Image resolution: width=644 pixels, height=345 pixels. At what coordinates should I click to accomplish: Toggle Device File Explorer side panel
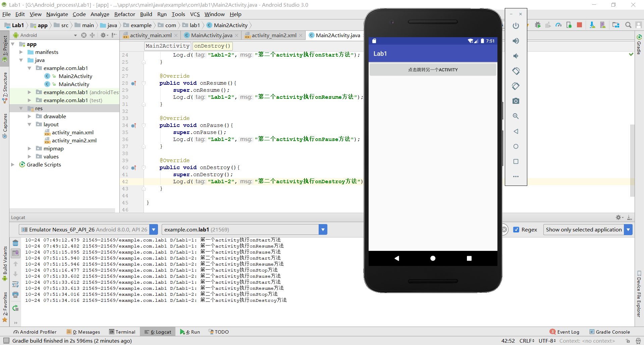pos(639,294)
